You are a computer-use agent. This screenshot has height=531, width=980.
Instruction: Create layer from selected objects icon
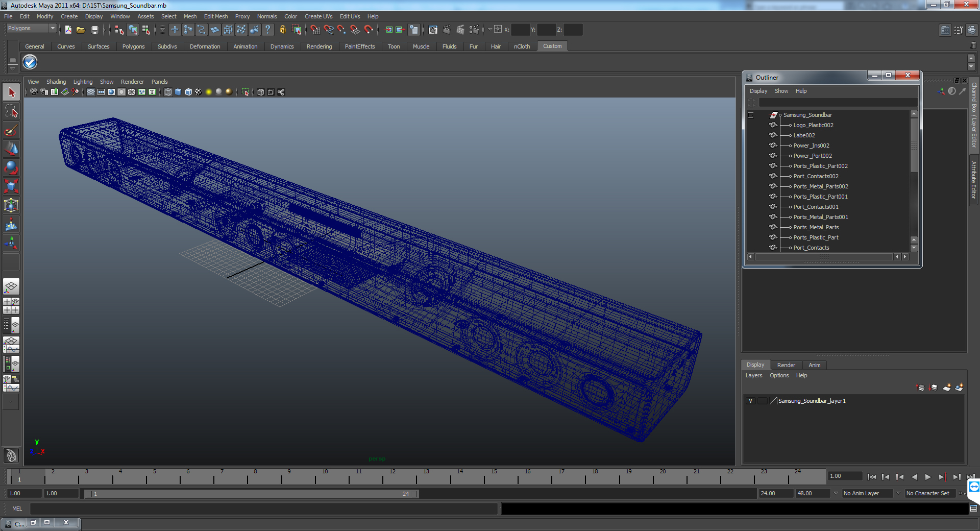coord(959,388)
